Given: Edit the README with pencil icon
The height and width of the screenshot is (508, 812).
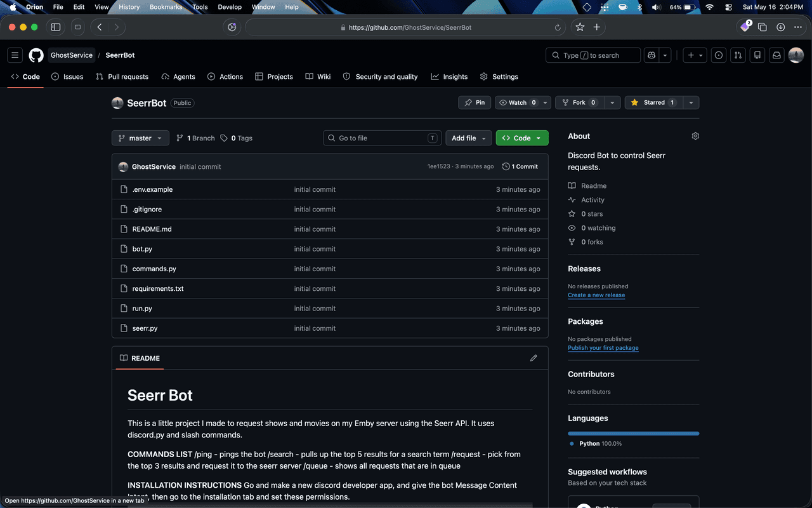Looking at the screenshot, I should point(534,358).
